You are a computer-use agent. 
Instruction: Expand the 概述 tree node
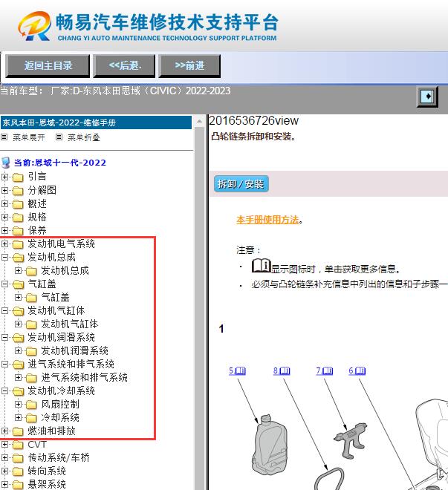[x=4, y=203]
